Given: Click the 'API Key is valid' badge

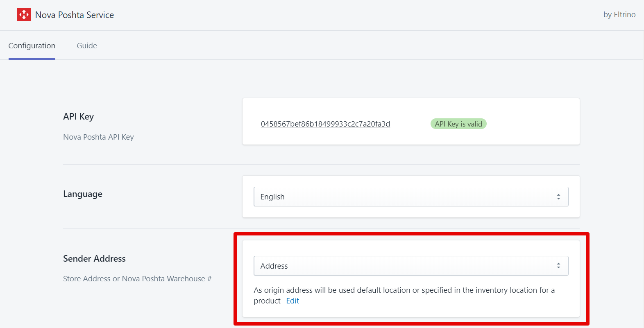Looking at the screenshot, I should [458, 124].
